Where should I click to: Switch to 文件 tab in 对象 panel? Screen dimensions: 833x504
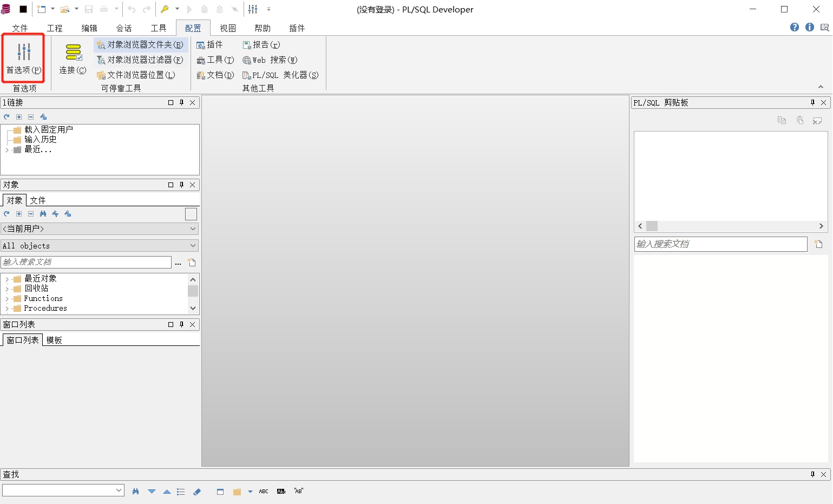tap(38, 200)
